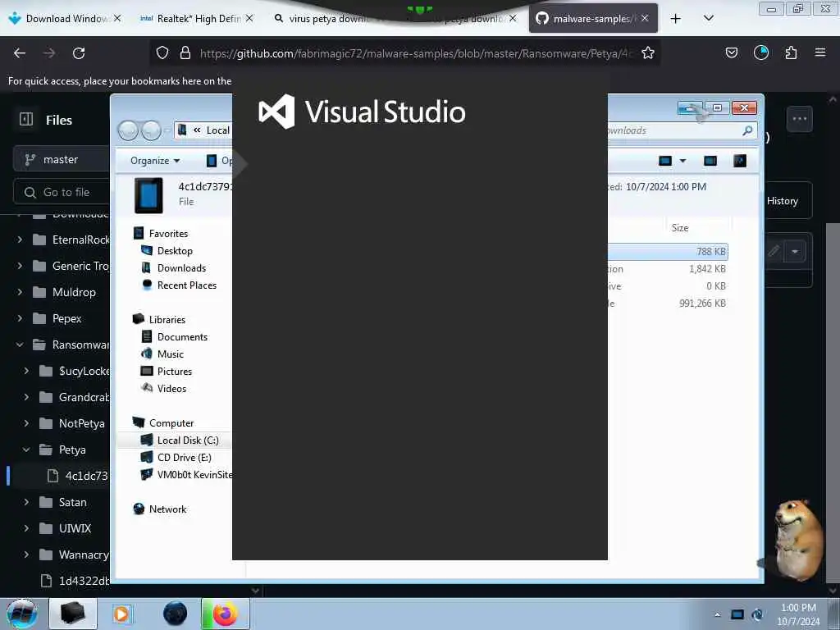Close the malware-samples tab

click(x=645, y=18)
